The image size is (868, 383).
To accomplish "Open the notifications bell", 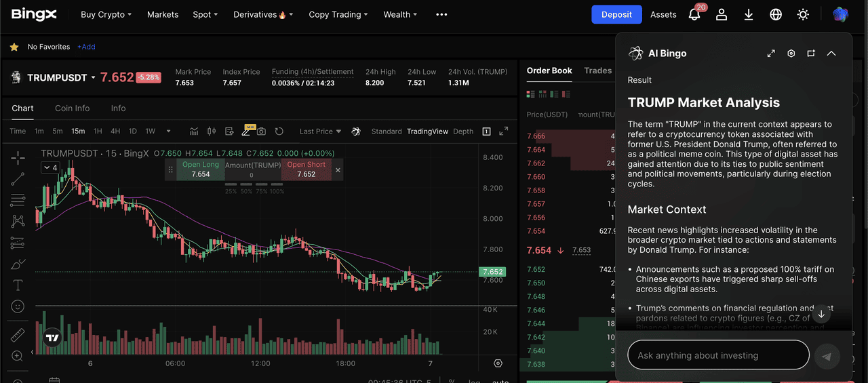I will (x=694, y=14).
